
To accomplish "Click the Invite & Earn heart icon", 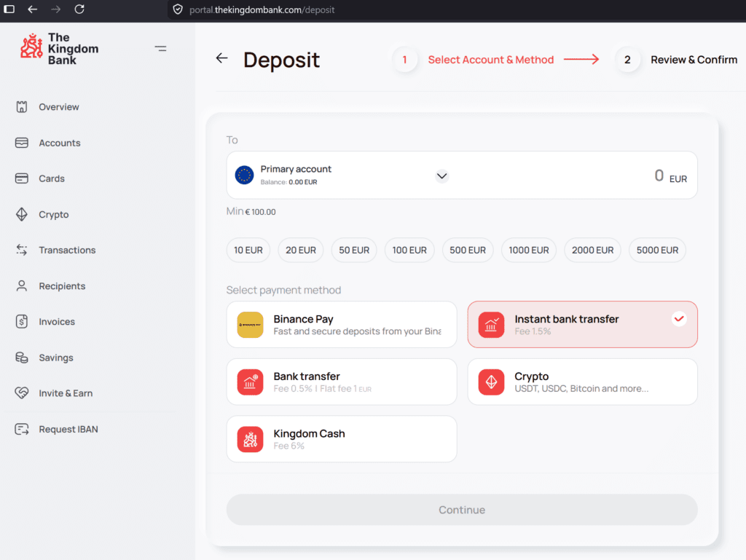I will [x=21, y=393].
